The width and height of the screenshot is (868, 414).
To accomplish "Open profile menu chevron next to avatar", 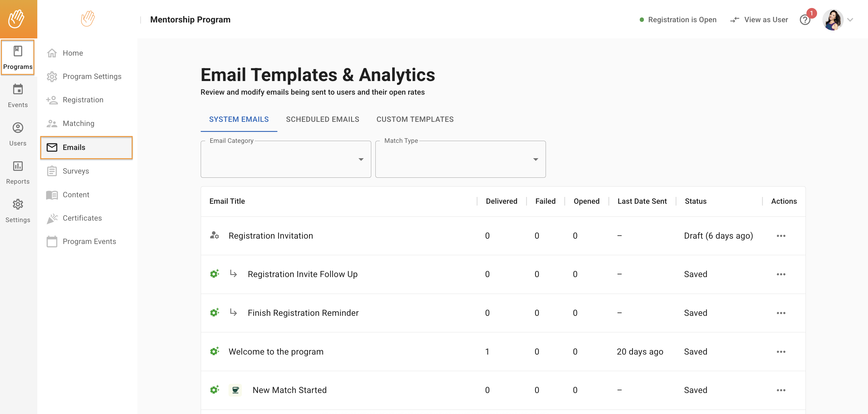I will 850,20.
